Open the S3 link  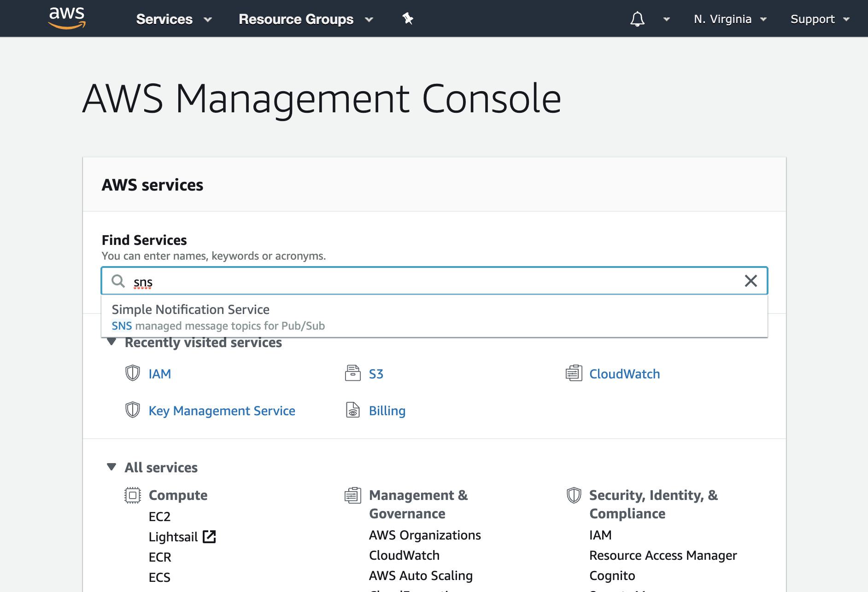376,374
